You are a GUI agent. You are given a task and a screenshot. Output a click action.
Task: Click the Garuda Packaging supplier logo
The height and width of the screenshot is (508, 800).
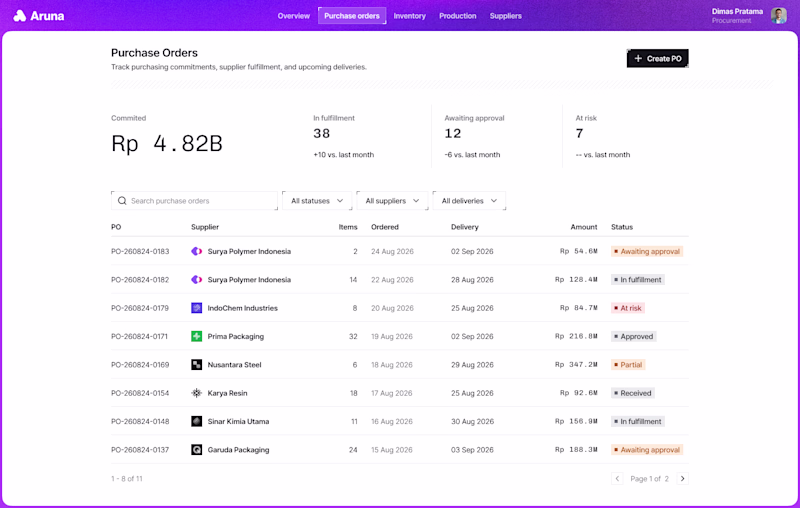tap(196, 450)
